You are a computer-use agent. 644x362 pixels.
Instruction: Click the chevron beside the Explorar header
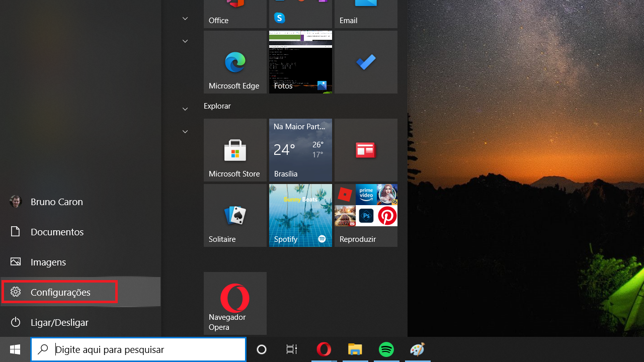point(185,109)
